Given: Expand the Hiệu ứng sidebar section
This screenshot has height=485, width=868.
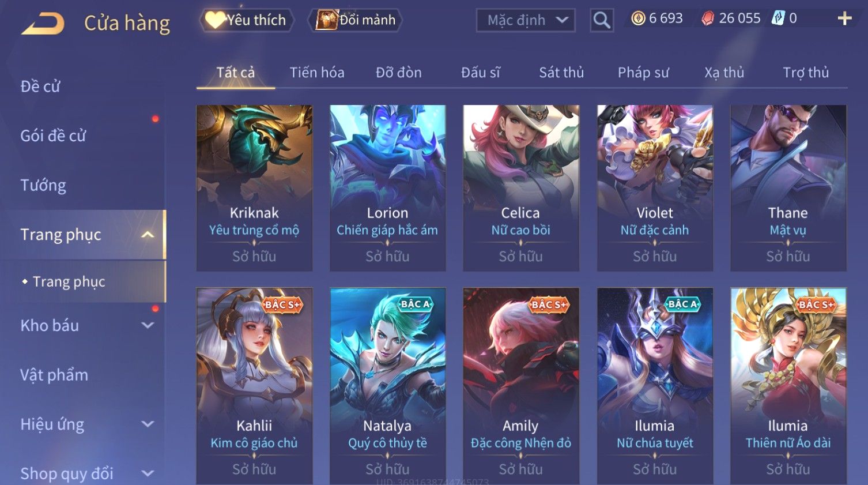Looking at the screenshot, I should click(x=148, y=424).
